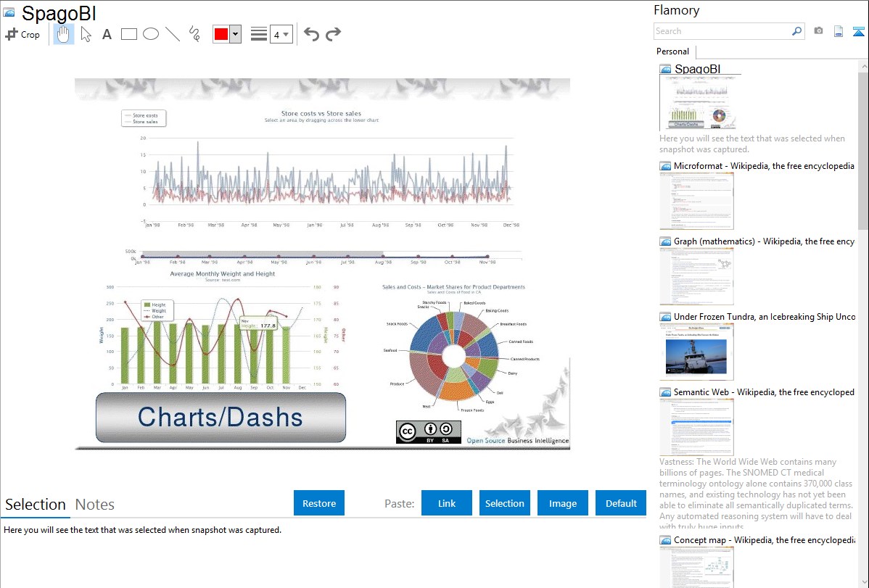Select the straight line tool
This screenshot has height=588, width=869.
pos(173,34)
